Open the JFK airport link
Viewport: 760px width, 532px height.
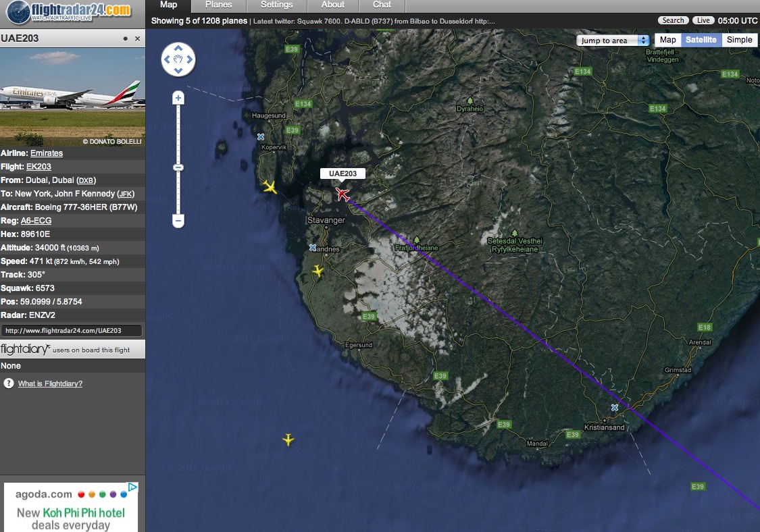126,194
